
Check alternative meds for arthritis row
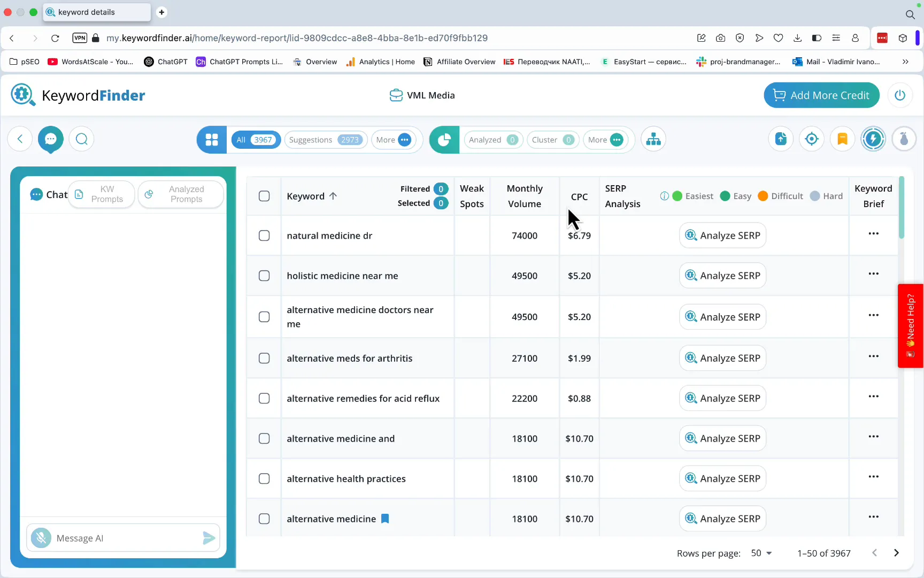tap(264, 358)
